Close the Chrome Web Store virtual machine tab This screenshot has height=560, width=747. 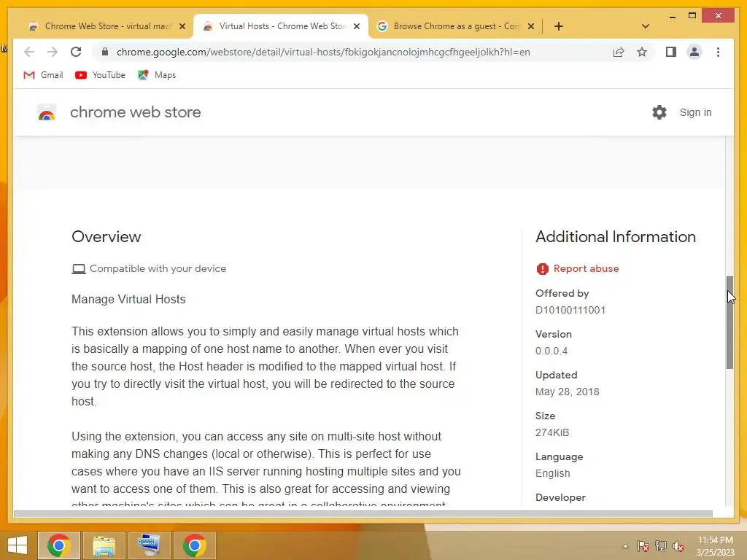(182, 27)
